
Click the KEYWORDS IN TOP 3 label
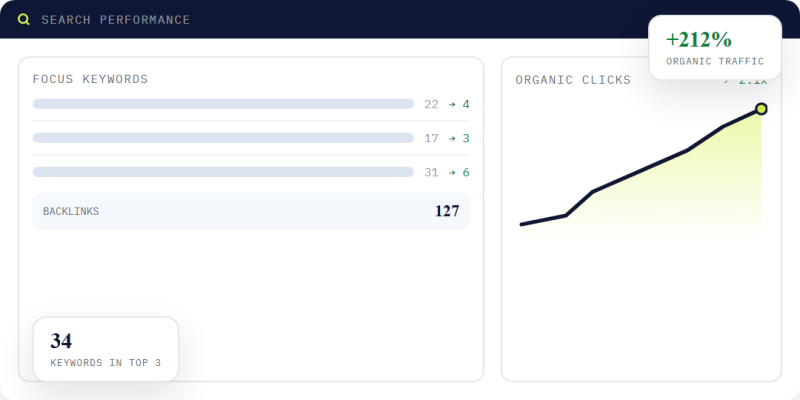click(x=106, y=363)
